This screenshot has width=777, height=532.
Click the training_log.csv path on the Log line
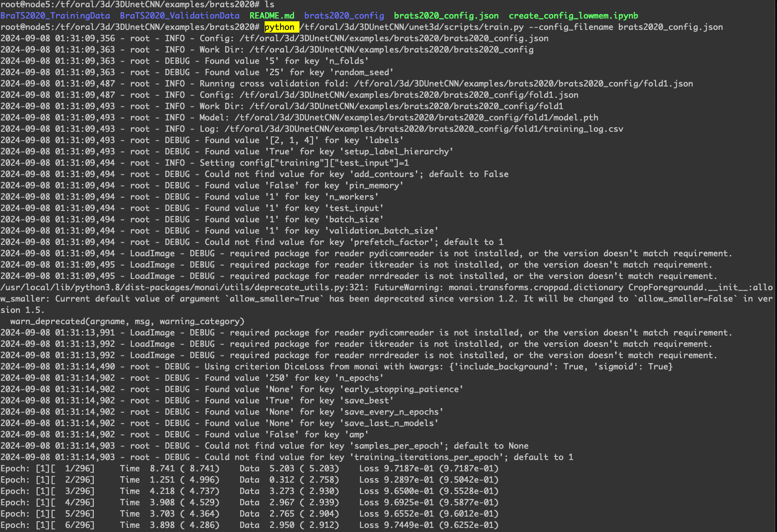[424, 129]
